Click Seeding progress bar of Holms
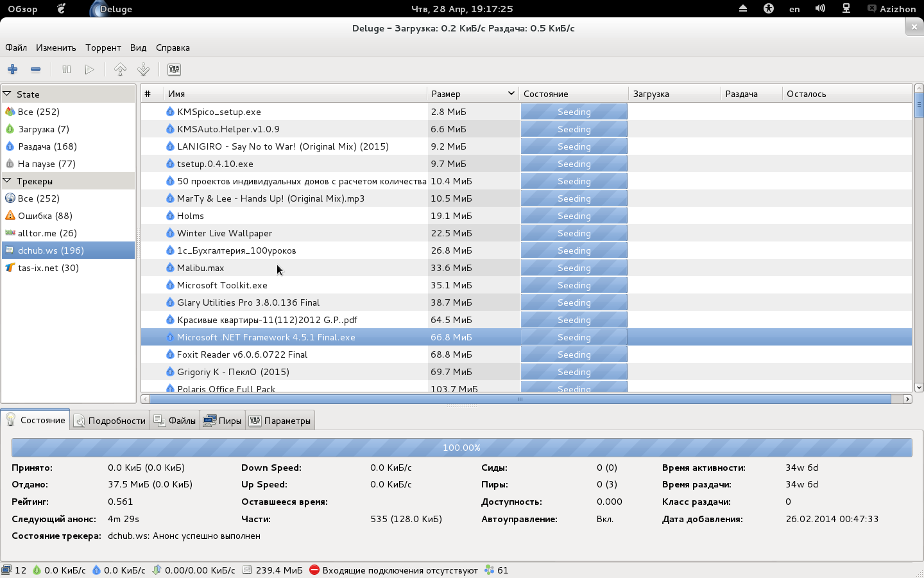The image size is (924, 578). click(574, 216)
